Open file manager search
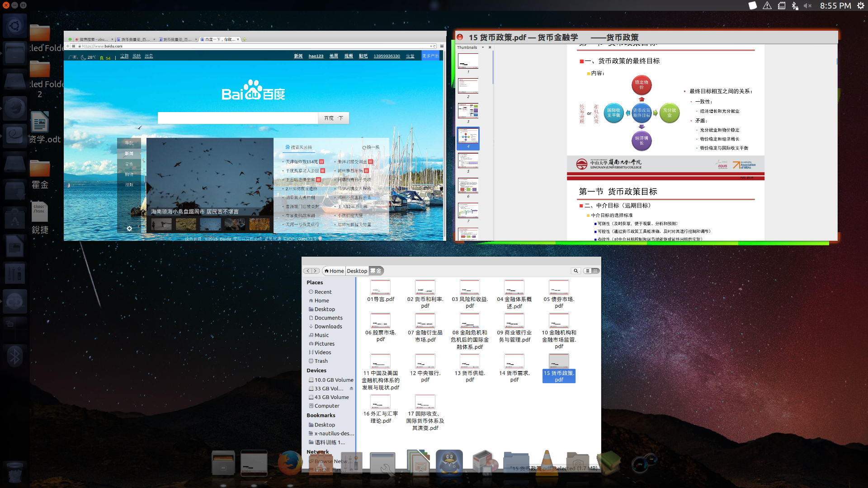 [576, 271]
